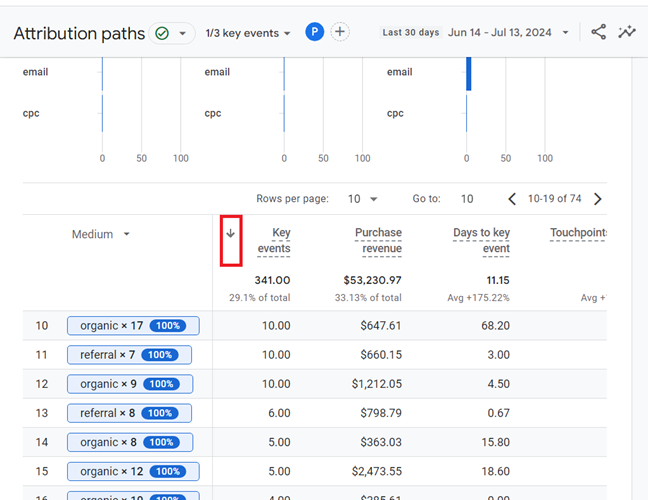Select the blue P segment badge
The width and height of the screenshot is (648, 500).
tap(314, 32)
